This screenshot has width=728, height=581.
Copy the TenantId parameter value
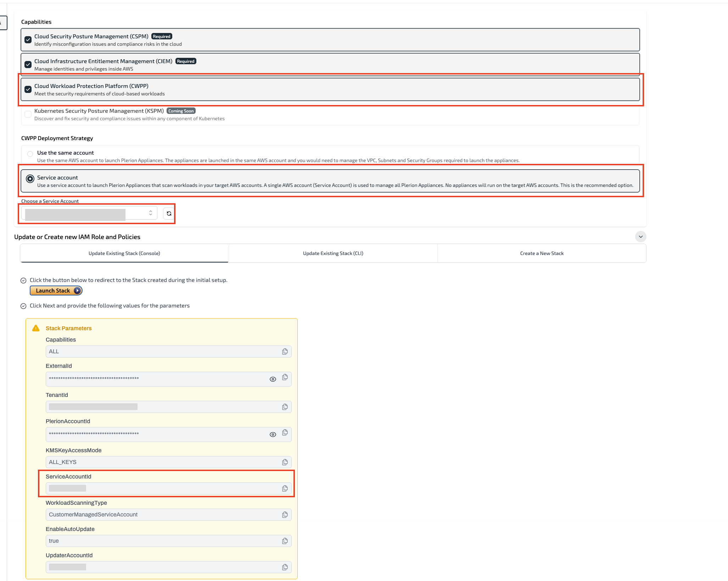(x=285, y=407)
